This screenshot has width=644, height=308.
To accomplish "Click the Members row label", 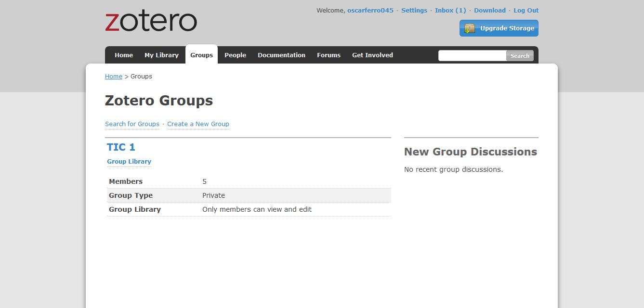I will point(126,181).
